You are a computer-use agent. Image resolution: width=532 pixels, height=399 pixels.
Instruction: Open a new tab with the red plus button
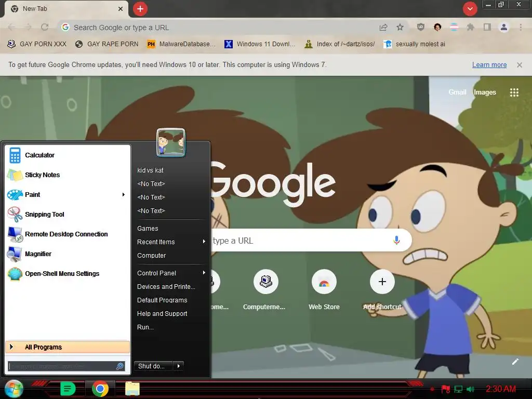click(140, 9)
